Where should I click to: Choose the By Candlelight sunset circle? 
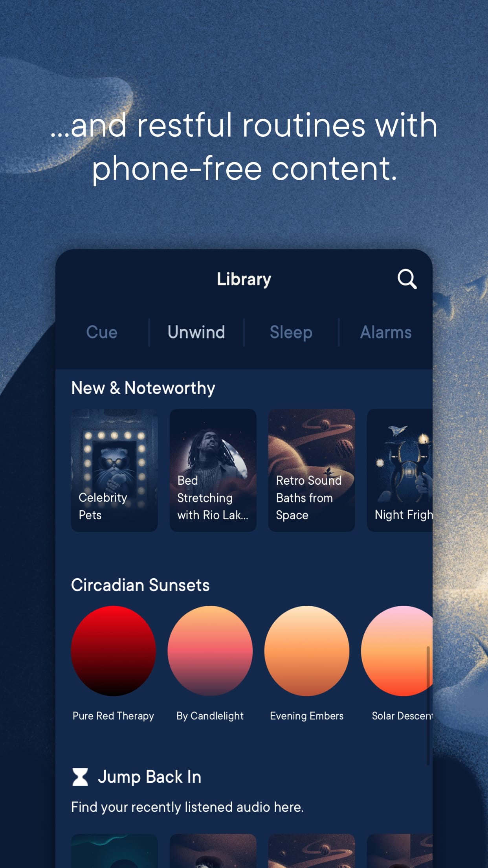pos(210,651)
